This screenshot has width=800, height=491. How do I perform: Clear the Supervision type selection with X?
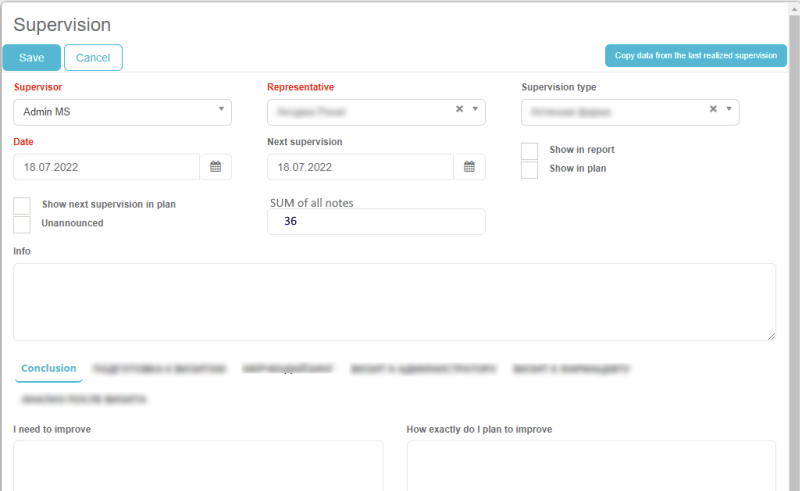pos(714,109)
